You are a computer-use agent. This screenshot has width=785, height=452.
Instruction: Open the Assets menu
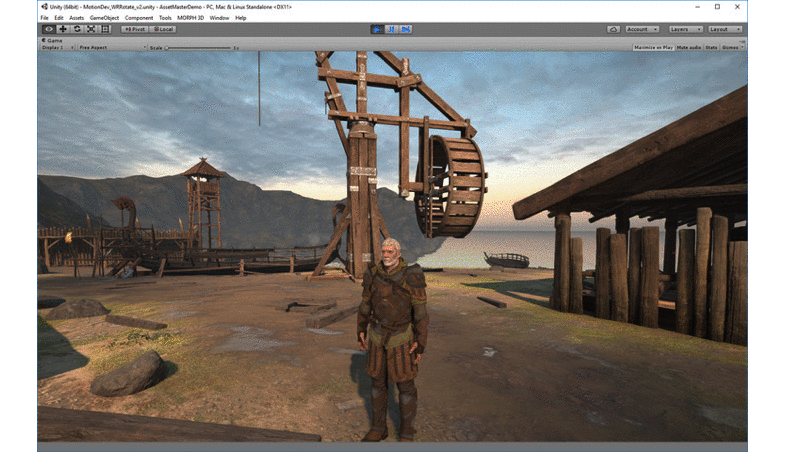coord(77,18)
